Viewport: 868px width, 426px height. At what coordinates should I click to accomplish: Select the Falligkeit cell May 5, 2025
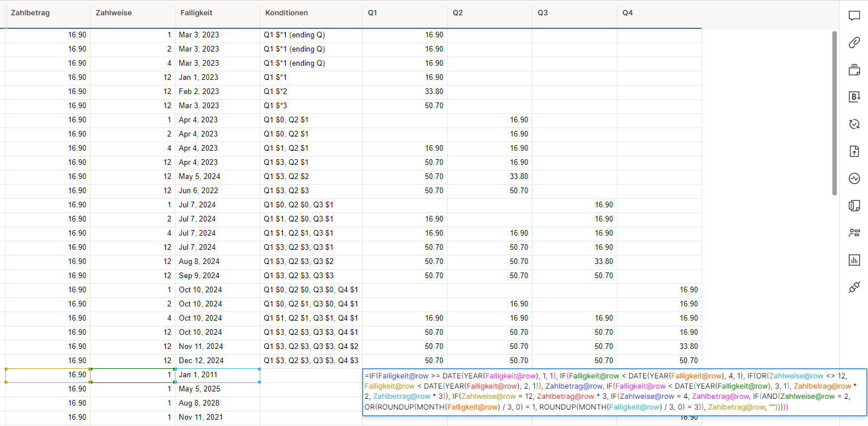pos(218,389)
